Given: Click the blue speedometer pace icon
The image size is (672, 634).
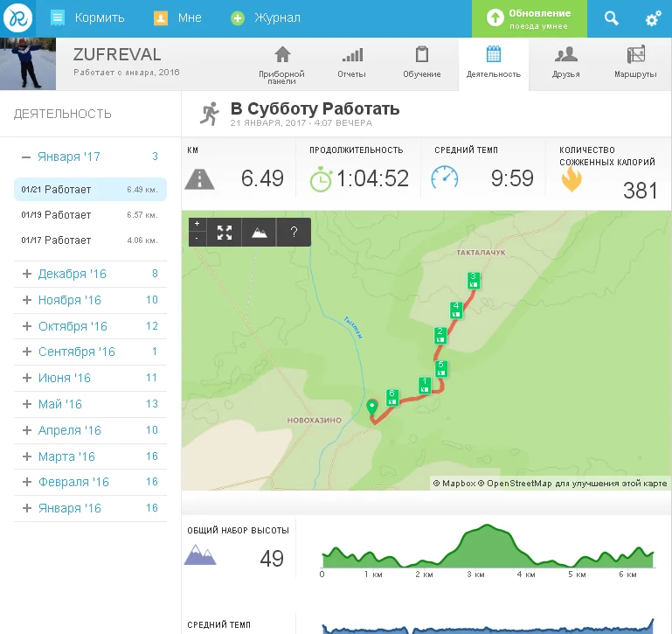Looking at the screenshot, I should click(445, 178).
